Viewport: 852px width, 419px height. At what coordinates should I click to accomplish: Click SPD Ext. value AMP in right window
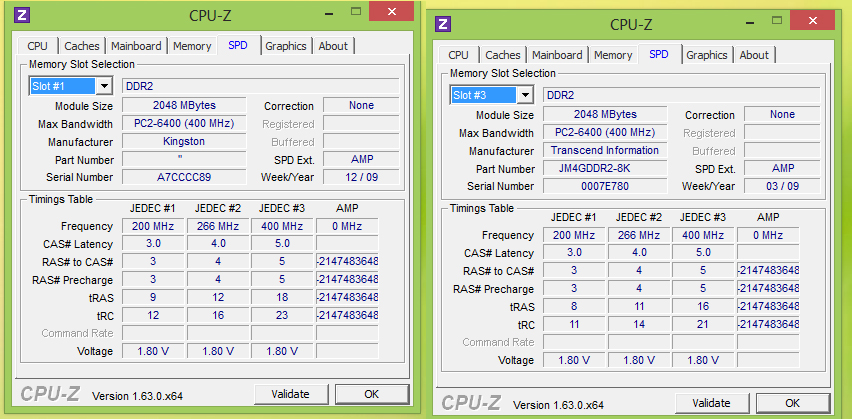pyautogui.click(x=782, y=168)
